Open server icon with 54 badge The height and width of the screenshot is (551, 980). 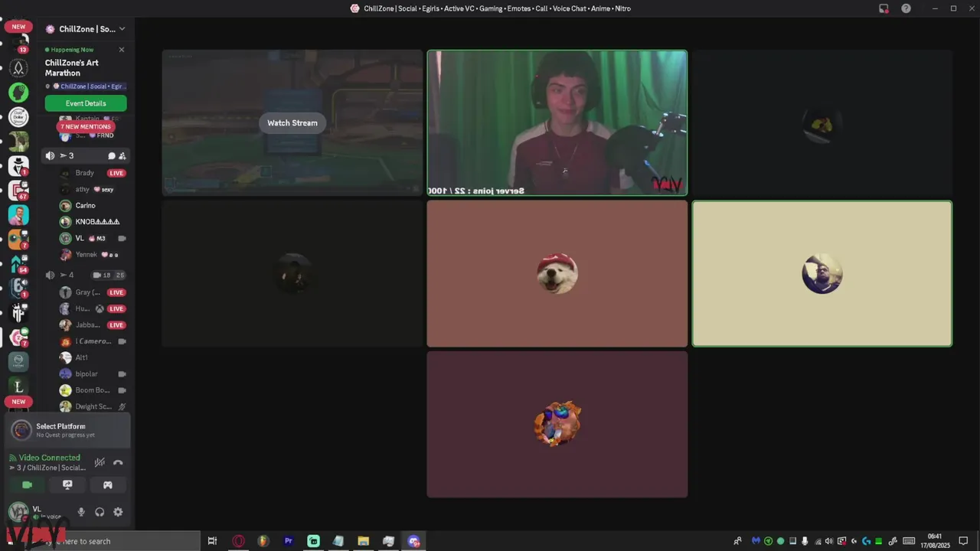click(x=18, y=264)
